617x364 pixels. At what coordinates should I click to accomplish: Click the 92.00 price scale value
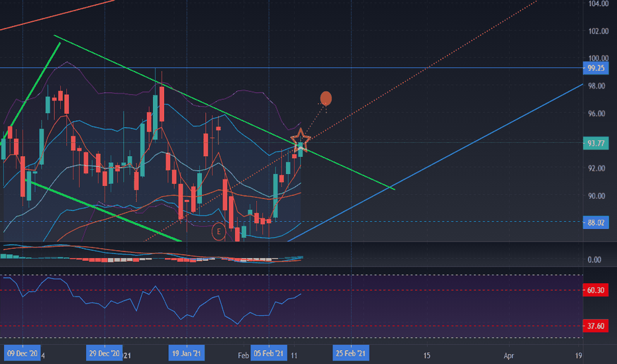pos(596,168)
